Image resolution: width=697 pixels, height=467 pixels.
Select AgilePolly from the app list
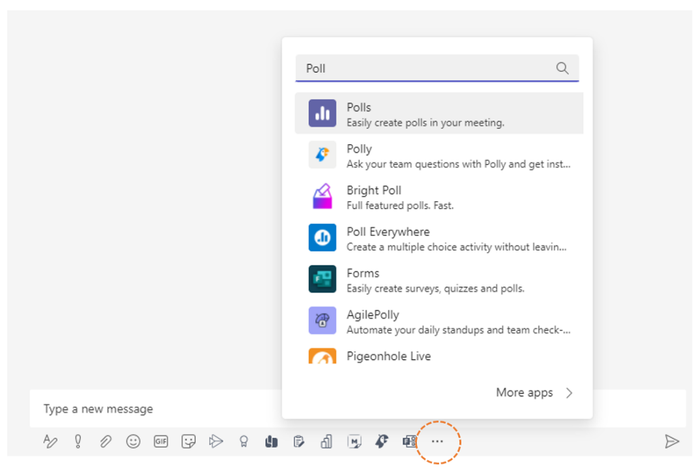(x=439, y=320)
